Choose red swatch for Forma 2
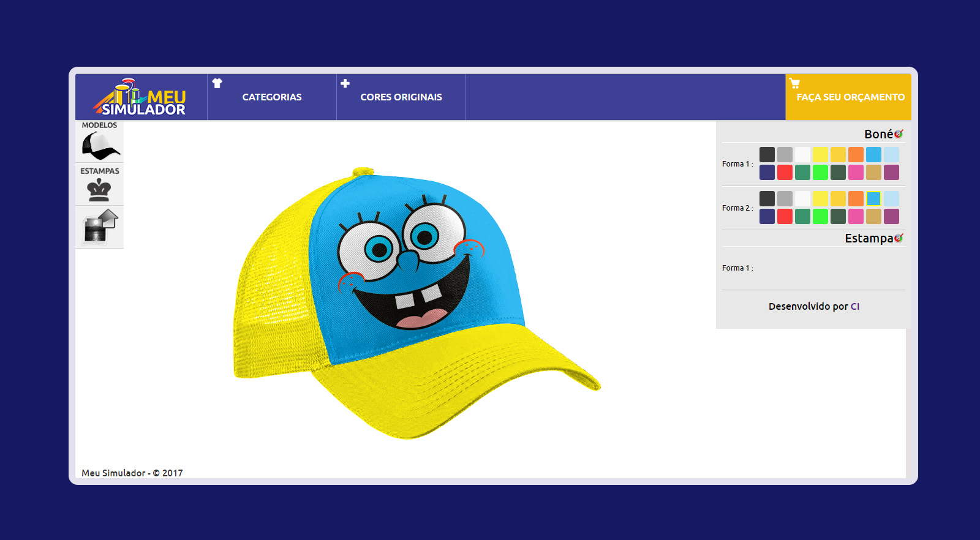The image size is (980, 540). [785, 216]
